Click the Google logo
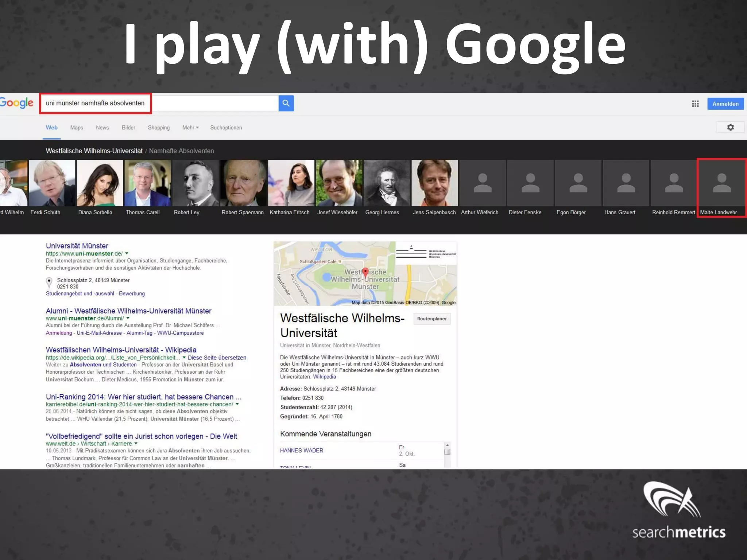The height and width of the screenshot is (560, 747). click(x=16, y=103)
